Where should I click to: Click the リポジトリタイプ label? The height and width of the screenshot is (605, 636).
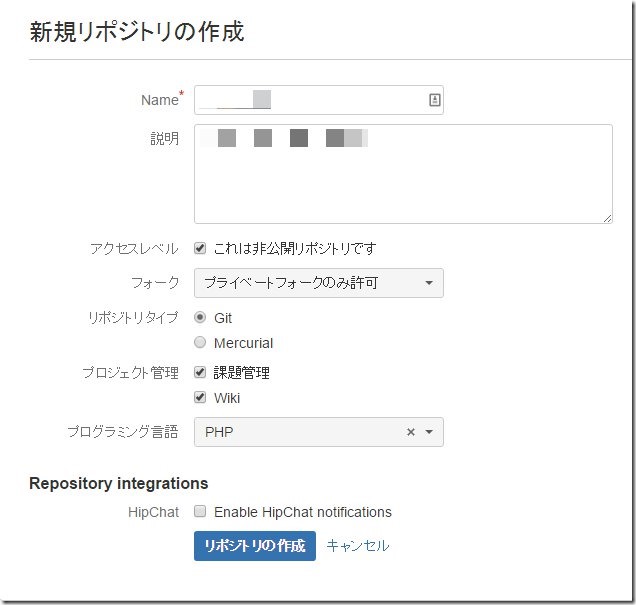coord(133,318)
